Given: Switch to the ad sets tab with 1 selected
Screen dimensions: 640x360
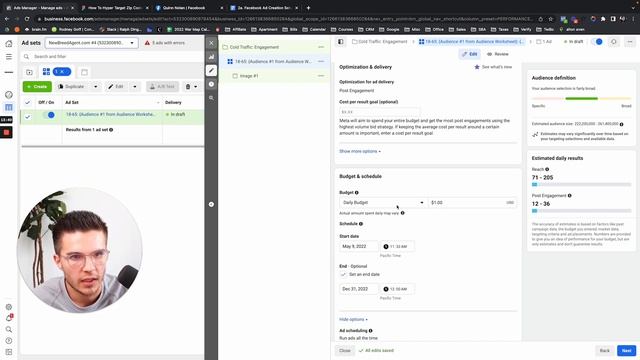Looking at the screenshot, I should [x=57, y=72].
